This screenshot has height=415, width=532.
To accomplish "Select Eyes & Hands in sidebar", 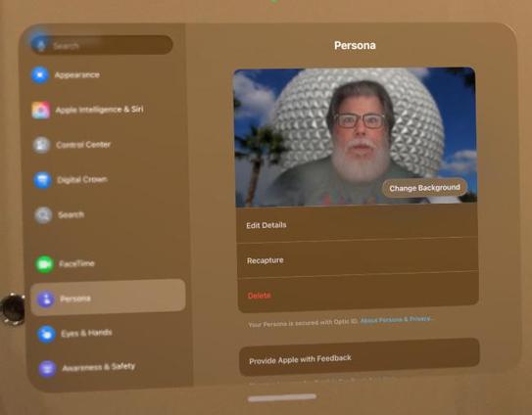I will pyautogui.click(x=86, y=333).
